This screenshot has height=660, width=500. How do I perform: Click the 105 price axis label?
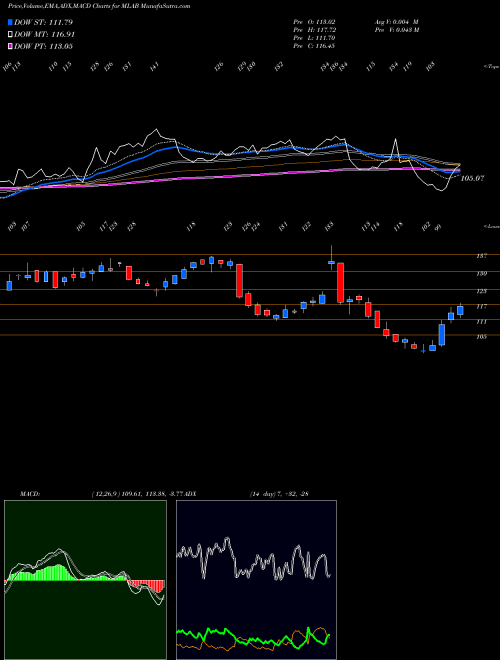(x=481, y=337)
